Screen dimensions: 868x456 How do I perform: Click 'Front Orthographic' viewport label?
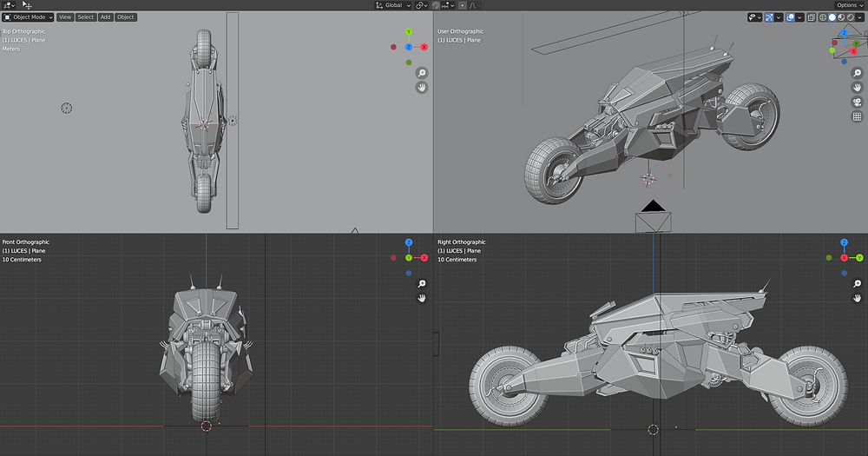coord(25,242)
